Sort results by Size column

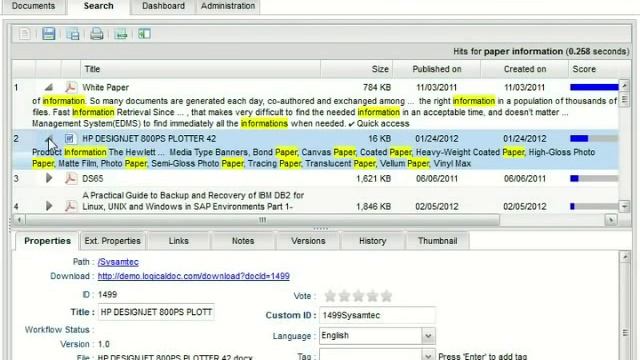click(357, 69)
